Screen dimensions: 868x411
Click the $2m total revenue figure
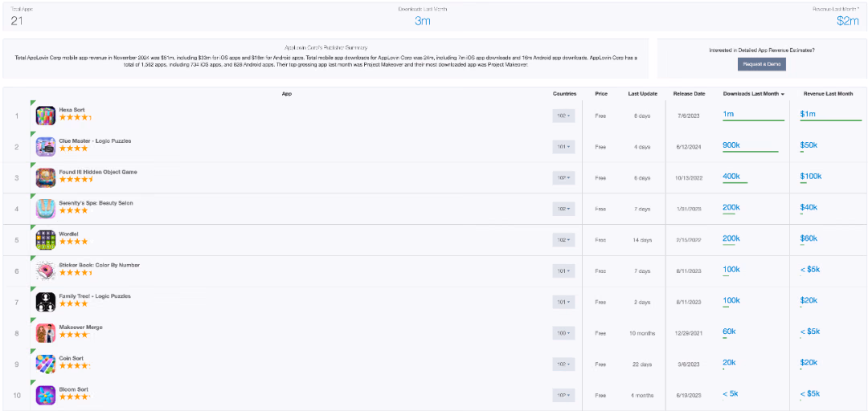click(x=848, y=22)
